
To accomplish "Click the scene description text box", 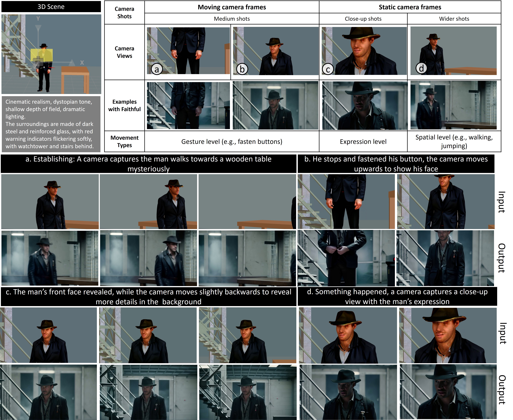I will (51, 124).
